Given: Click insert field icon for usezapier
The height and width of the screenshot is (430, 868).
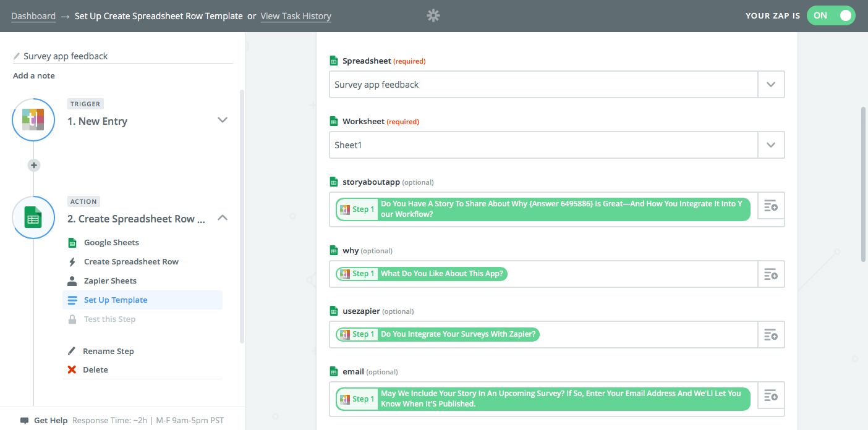Looking at the screenshot, I should 771,334.
